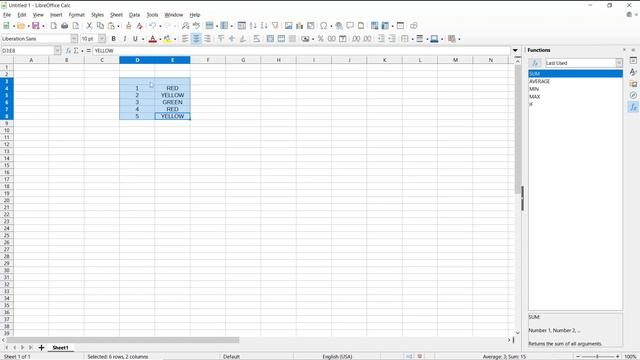The image size is (640, 360).
Task: Click the zoom slider in status bar
Action: point(597,356)
